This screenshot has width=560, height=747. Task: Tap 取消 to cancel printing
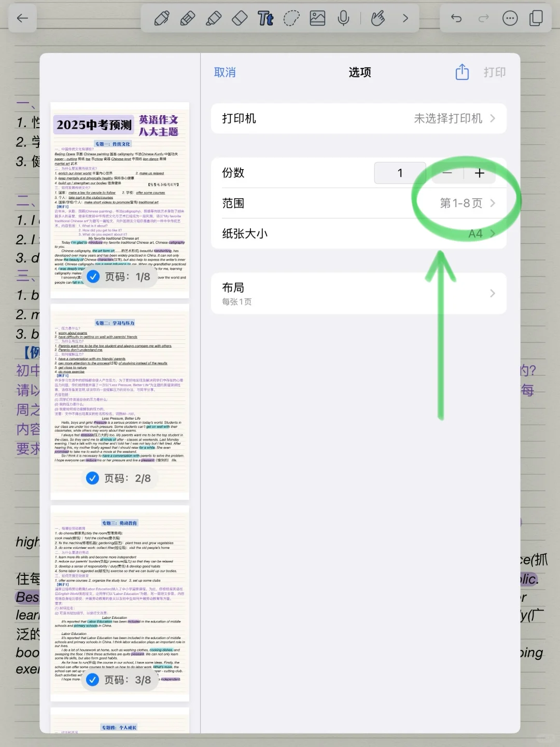coord(225,73)
